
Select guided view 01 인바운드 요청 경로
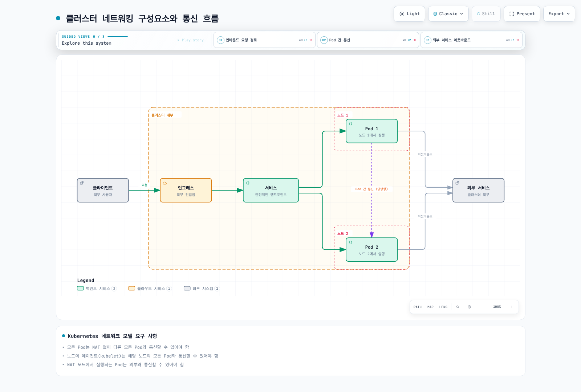coord(264,40)
